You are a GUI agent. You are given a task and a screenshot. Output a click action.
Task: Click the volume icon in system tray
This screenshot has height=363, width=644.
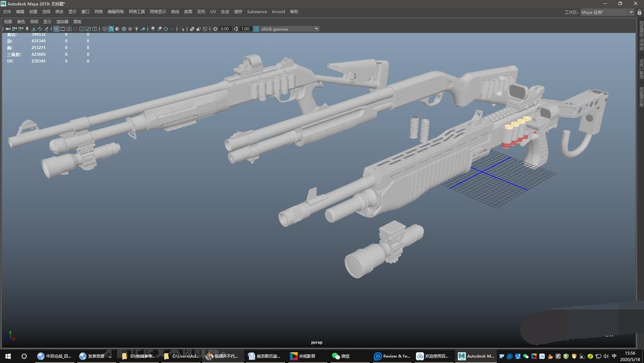click(606, 356)
